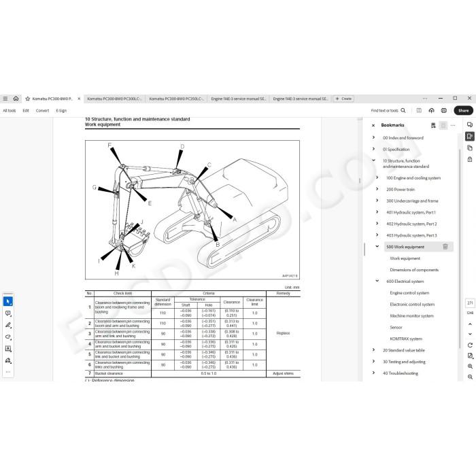
Task: Open the Engine control system bookmark
Action: (409, 293)
